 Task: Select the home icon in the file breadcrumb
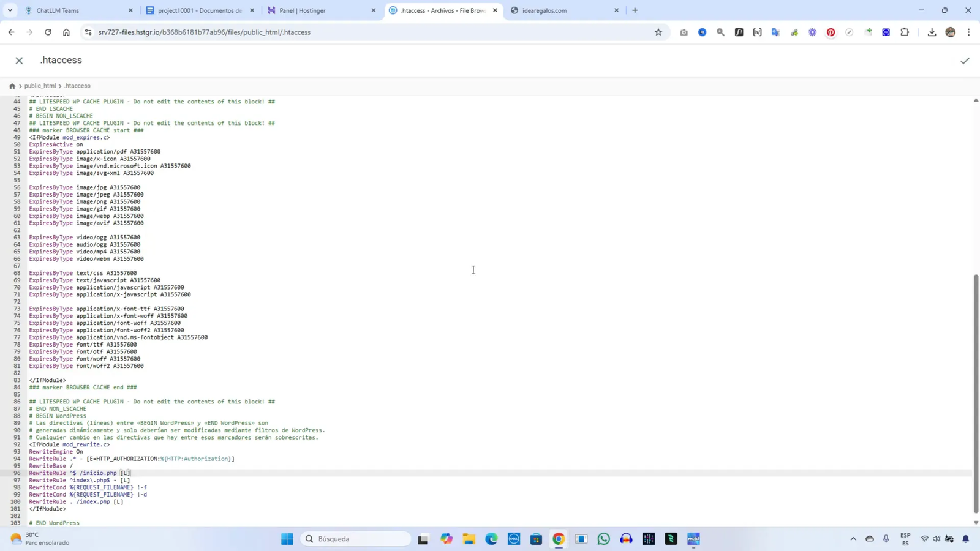(12, 86)
